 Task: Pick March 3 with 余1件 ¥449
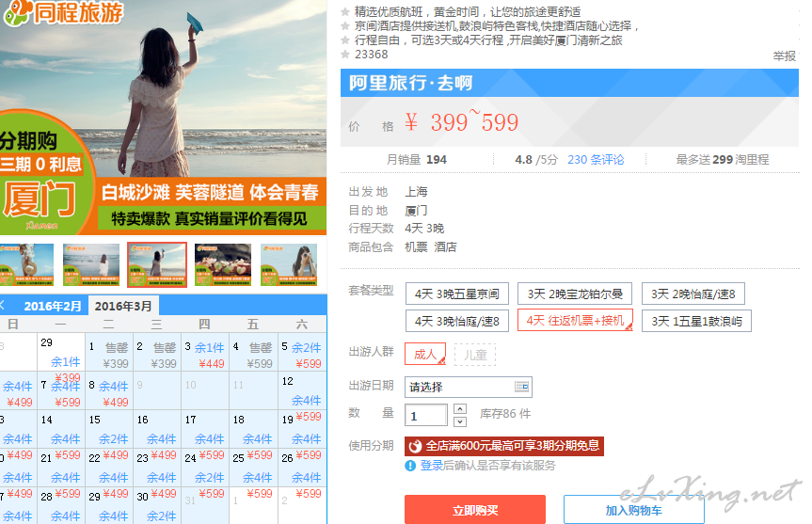(x=204, y=354)
